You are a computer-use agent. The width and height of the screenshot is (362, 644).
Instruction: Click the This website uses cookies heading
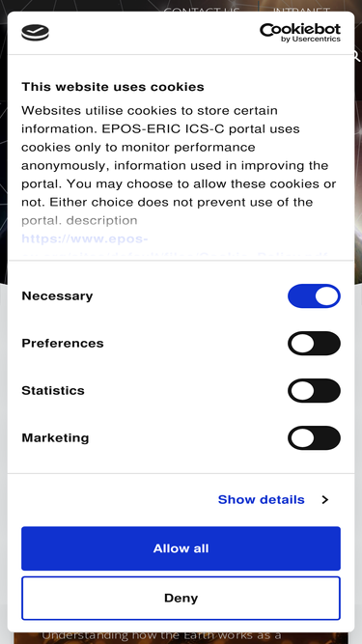coord(112,87)
